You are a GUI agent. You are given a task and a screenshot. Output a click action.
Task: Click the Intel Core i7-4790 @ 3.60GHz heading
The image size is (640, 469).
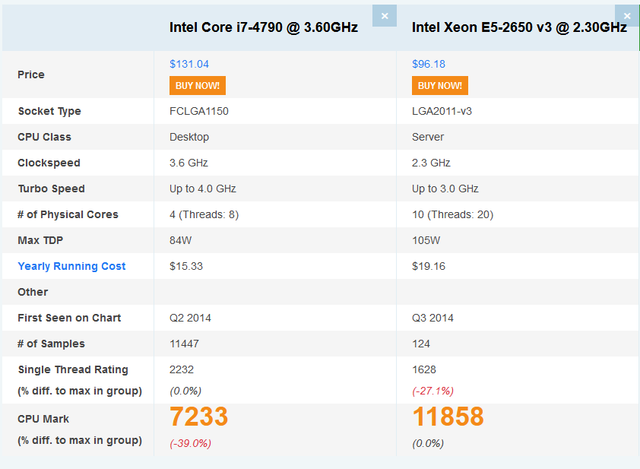(x=264, y=27)
